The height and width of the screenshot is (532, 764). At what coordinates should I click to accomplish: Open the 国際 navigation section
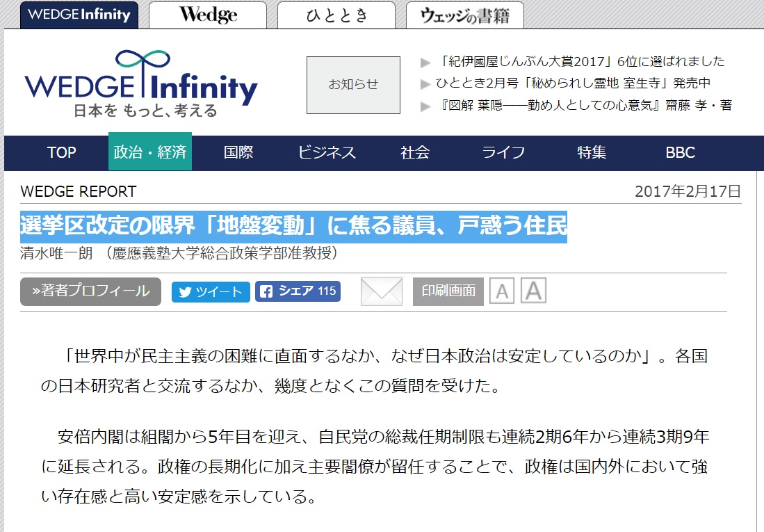click(x=238, y=152)
